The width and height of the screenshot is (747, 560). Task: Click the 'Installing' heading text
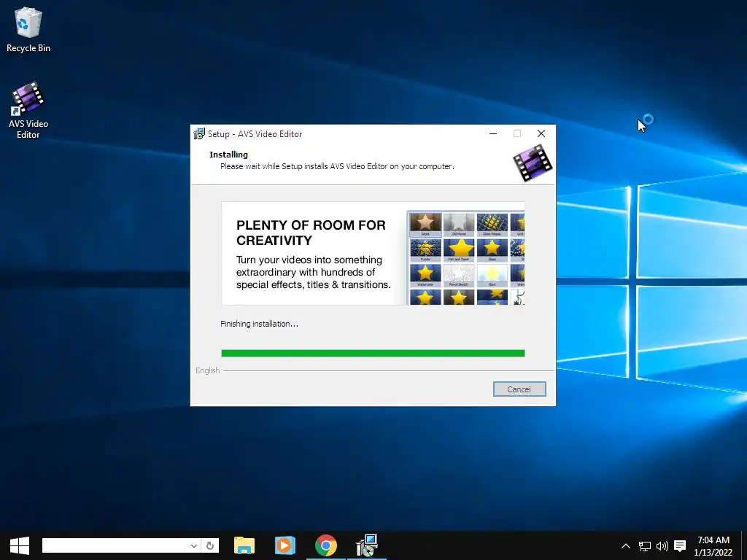(228, 155)
